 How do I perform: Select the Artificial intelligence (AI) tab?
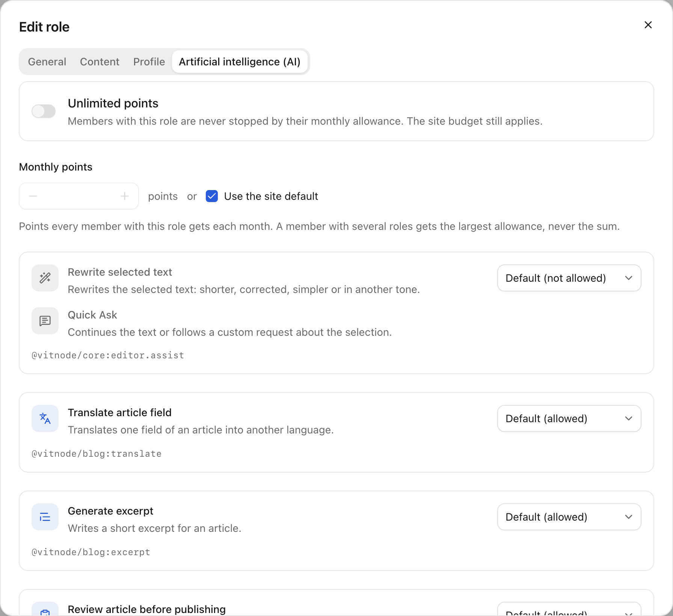240,62
